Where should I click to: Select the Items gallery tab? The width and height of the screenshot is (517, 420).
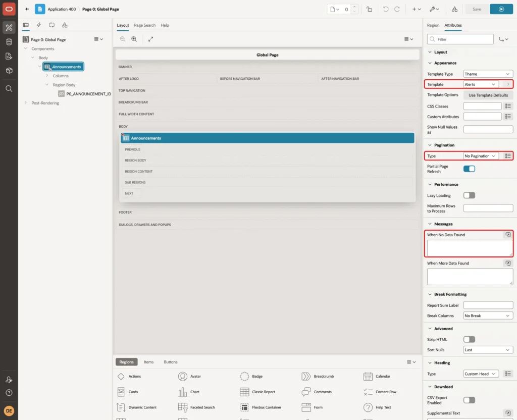click(149, 362)
